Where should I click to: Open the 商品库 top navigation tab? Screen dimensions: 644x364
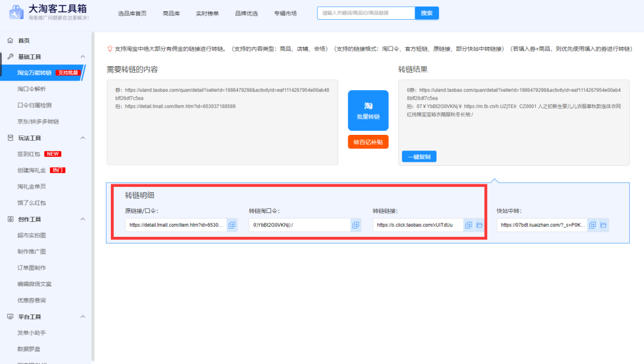coord(171,13)
